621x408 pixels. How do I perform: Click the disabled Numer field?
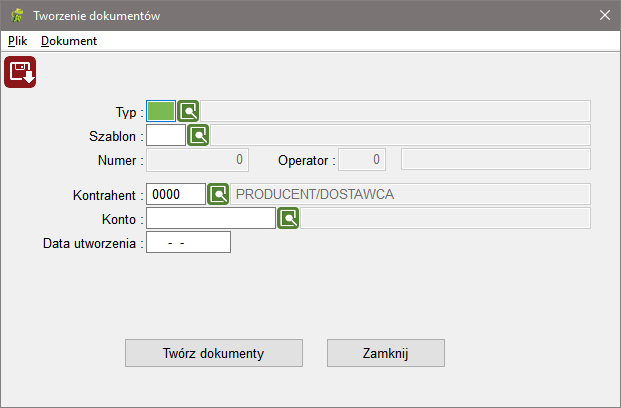coord(197,160)
